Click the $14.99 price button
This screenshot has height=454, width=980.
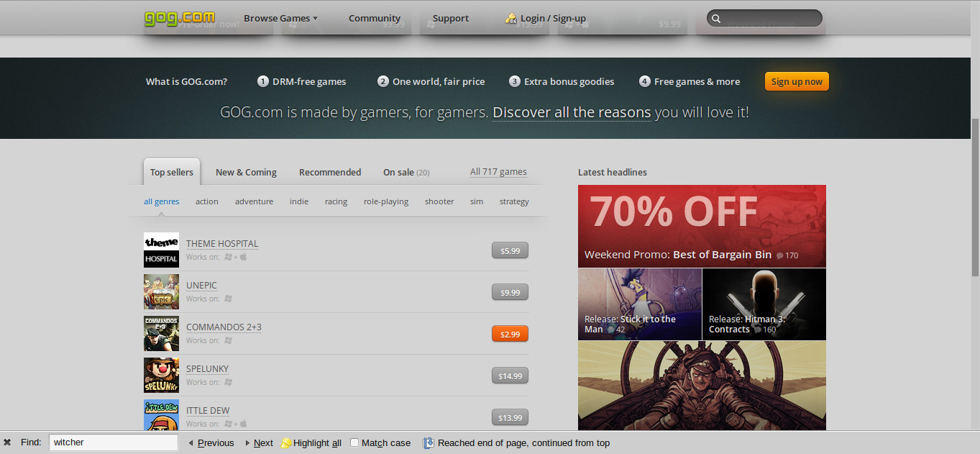point(510,376)
